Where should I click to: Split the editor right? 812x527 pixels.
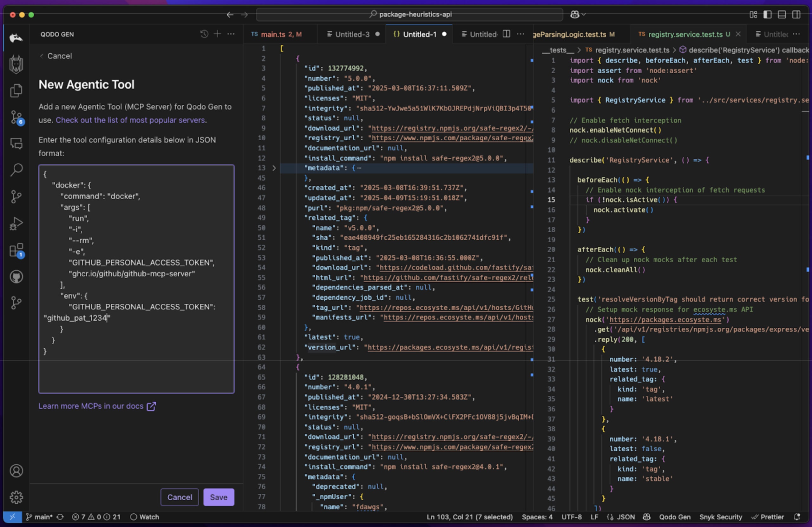(x=507, y=34)
